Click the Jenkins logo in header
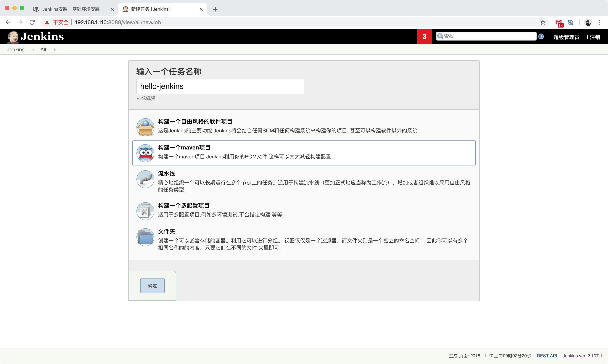Viewport: 608px width, 364px height. pyautogui.click(x=36, y=37)
